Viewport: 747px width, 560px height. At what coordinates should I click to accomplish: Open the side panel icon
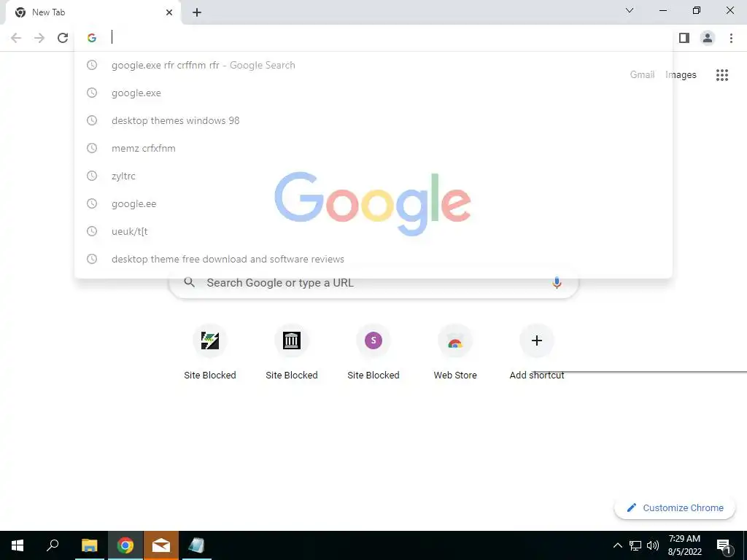[x=684, y=38]
